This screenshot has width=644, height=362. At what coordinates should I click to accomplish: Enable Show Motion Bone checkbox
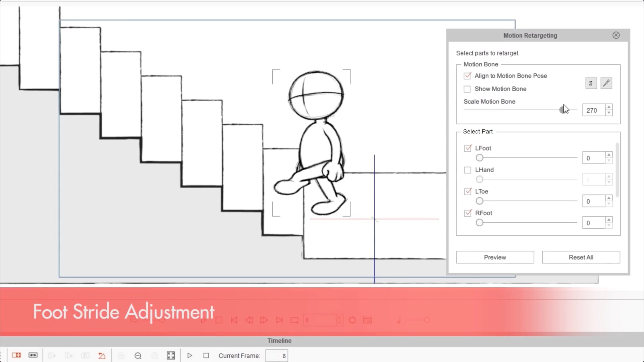[467, 89]
